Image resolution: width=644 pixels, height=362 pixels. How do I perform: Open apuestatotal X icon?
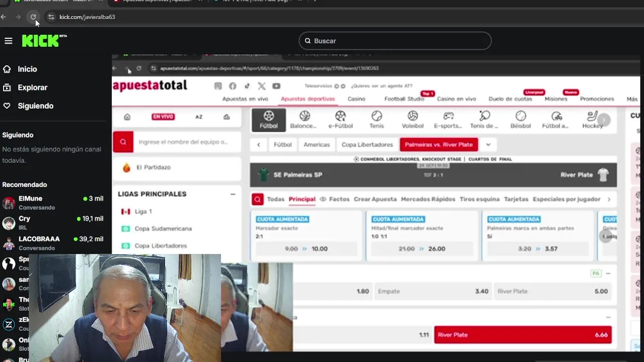coord(262,86)
